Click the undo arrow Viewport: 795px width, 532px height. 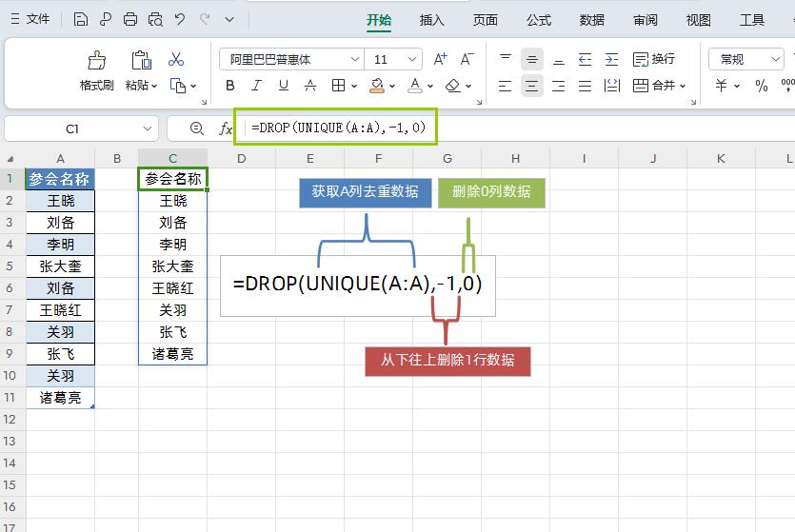point(180,19)
